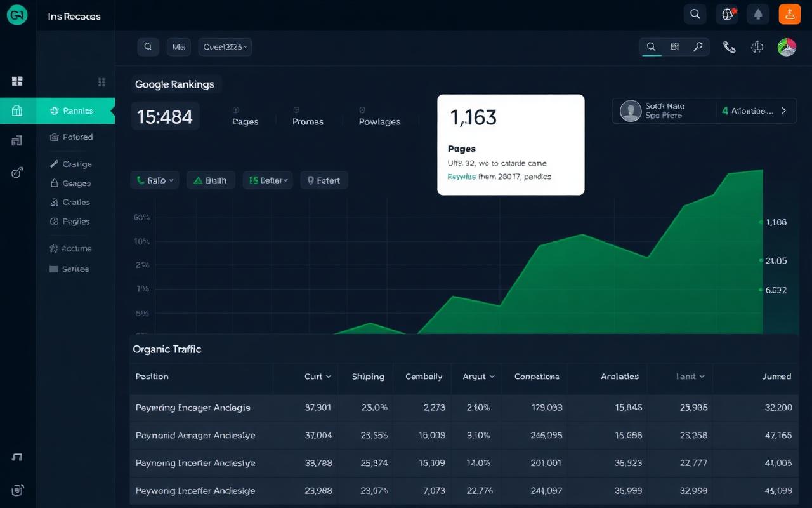Screen dimensions: 812x508
Task: Select the Rannies sidebar menu item
Action: [x=76, y=111]
